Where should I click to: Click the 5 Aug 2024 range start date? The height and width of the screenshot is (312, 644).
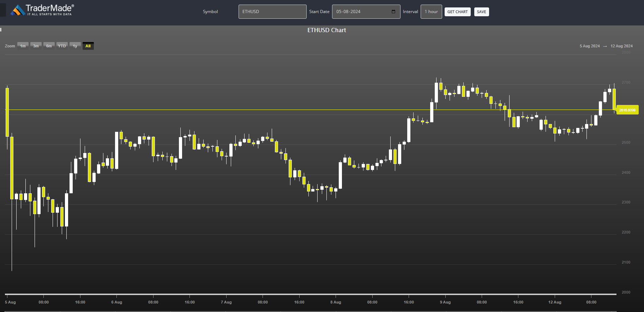[x=590, y=46]
